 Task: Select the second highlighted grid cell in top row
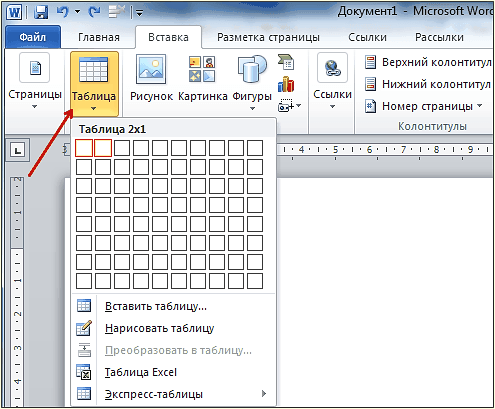(x=103, y=148)
